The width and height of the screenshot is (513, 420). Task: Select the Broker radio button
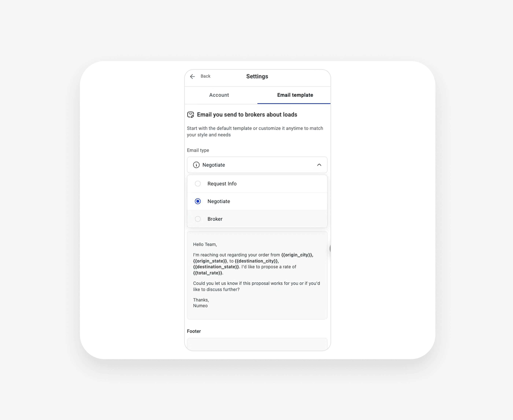pos(198,219)
